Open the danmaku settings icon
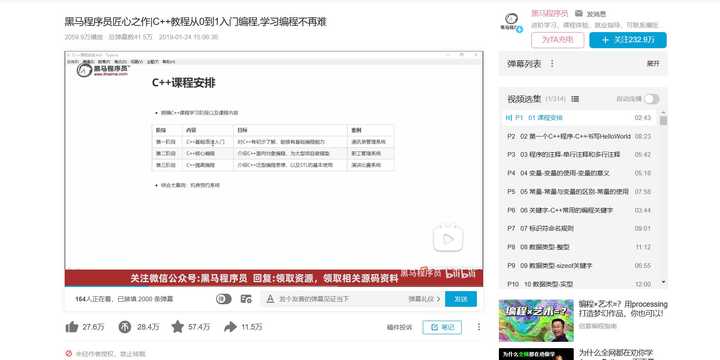Viewport: 720px width, 360px height. (246, 299)
